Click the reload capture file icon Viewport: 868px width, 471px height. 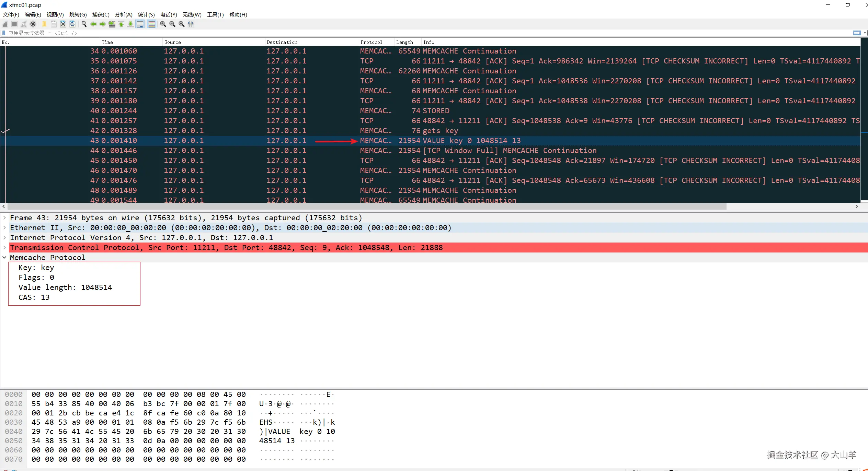72,24
